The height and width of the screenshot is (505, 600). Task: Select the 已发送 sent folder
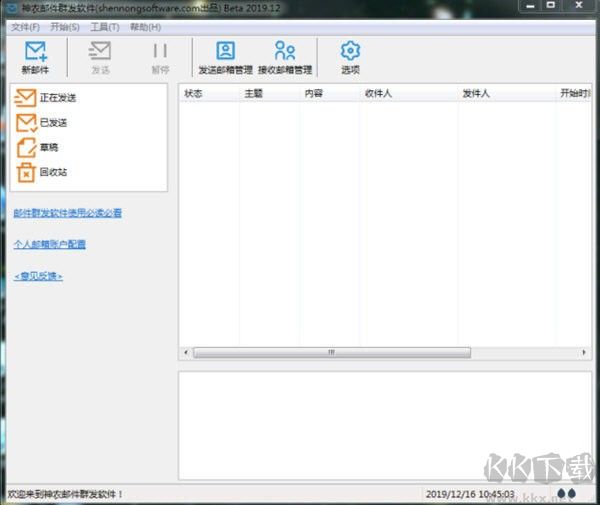click(41, 122)
